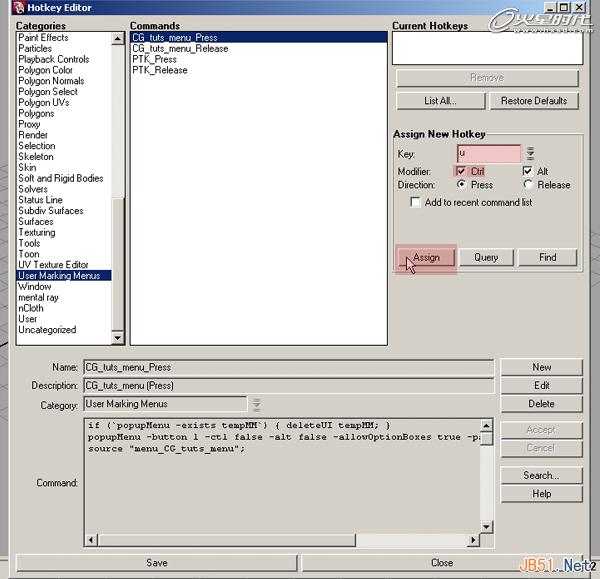Select Polygon UVs category
This screenshot has height=579, width=600.
point(64,103)
